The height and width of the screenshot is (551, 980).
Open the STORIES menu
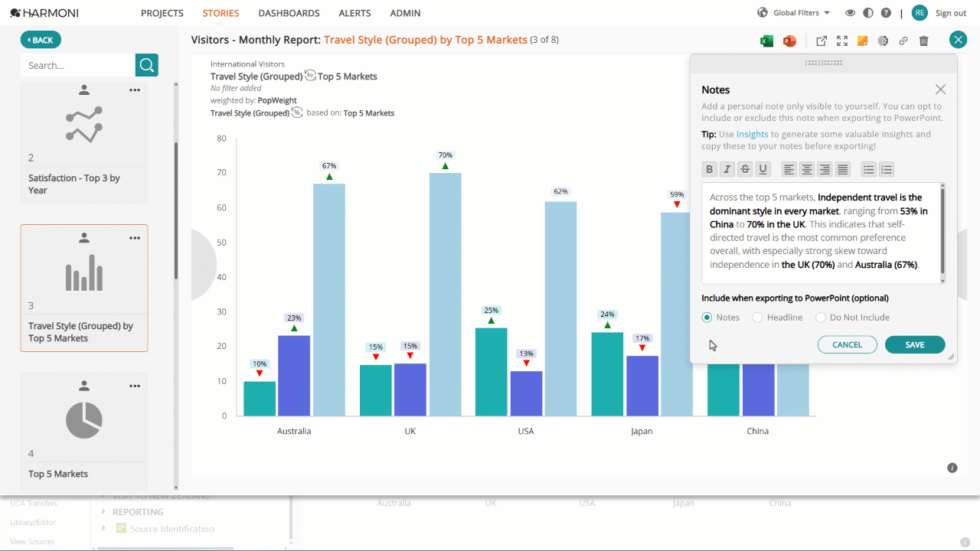(220, 13)
